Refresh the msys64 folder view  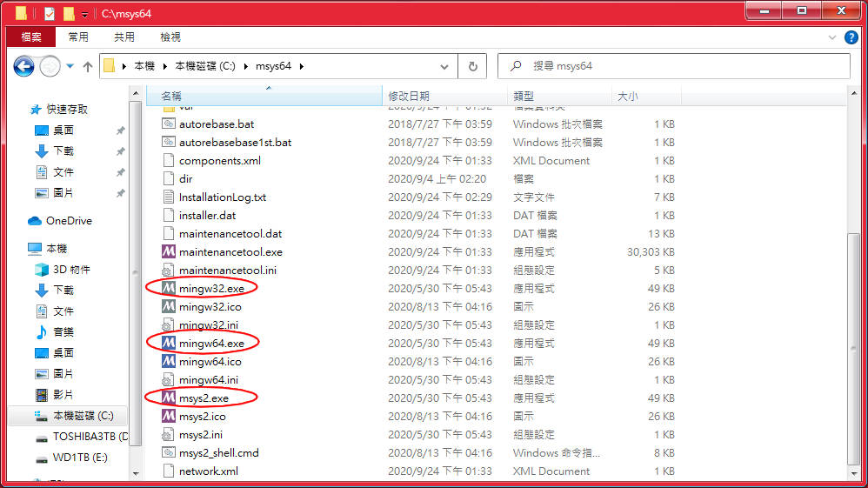(x=473, y=66)
